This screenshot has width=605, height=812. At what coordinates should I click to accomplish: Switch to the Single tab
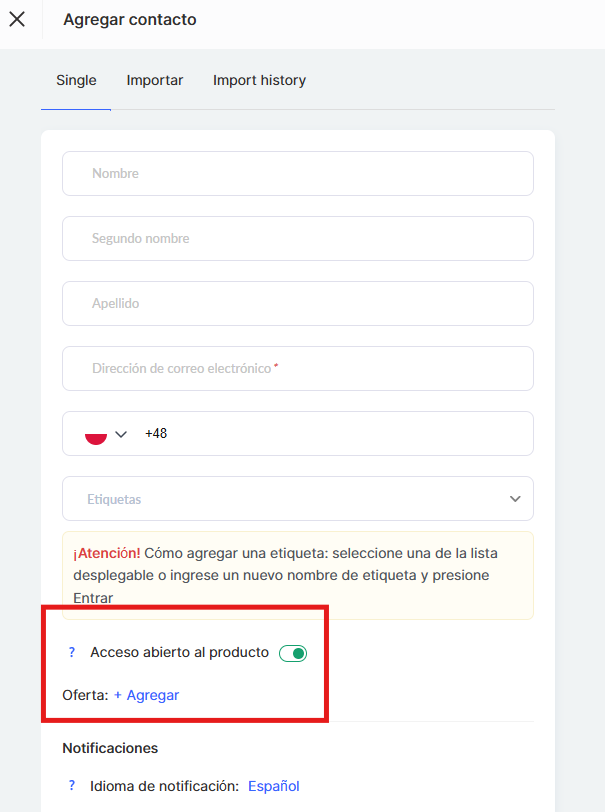point(76,80)
